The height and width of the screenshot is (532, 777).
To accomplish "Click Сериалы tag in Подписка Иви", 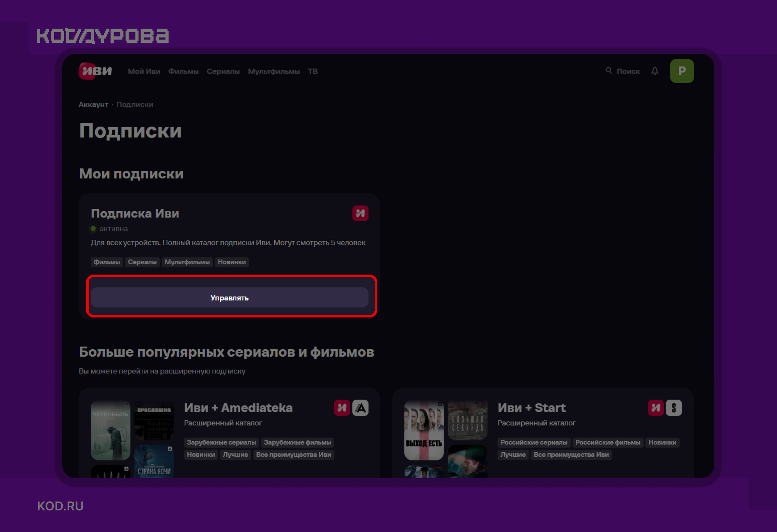I will click(x=142, y=262).
